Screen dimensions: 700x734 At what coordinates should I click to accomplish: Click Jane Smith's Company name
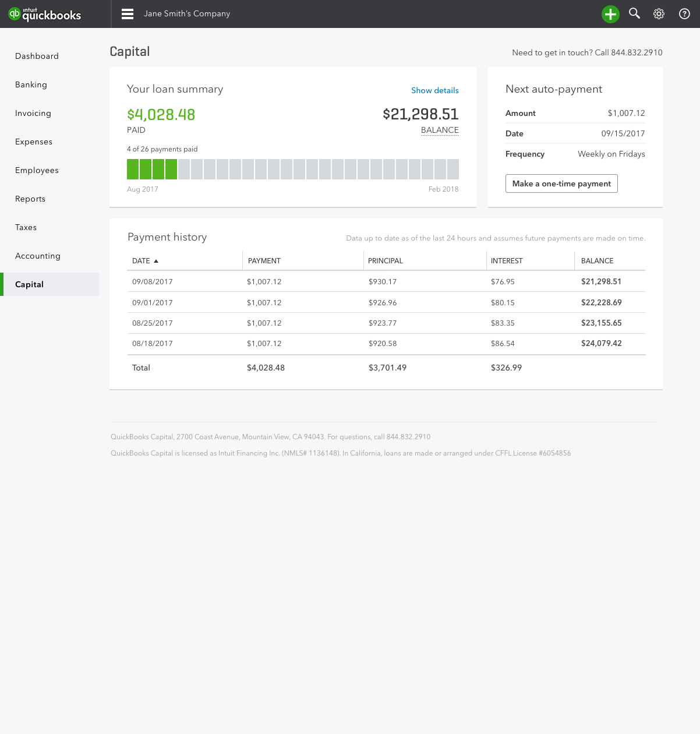point(187,13)
